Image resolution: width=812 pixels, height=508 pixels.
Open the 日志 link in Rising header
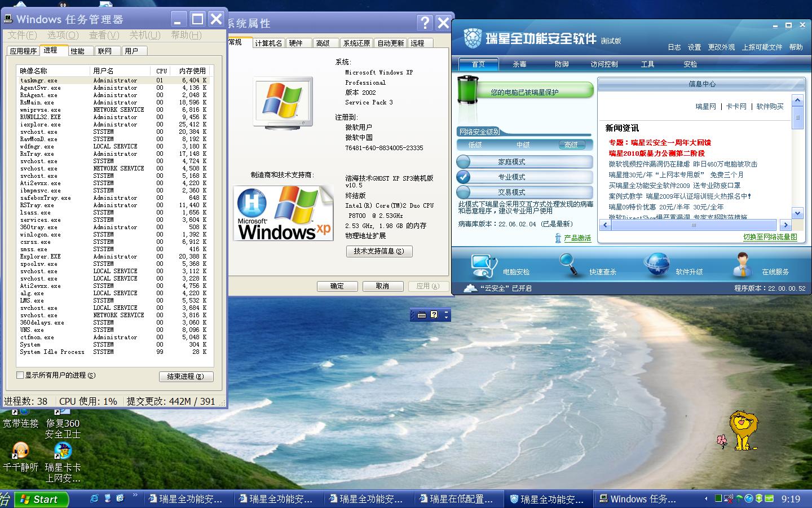[x=674, y=47]
